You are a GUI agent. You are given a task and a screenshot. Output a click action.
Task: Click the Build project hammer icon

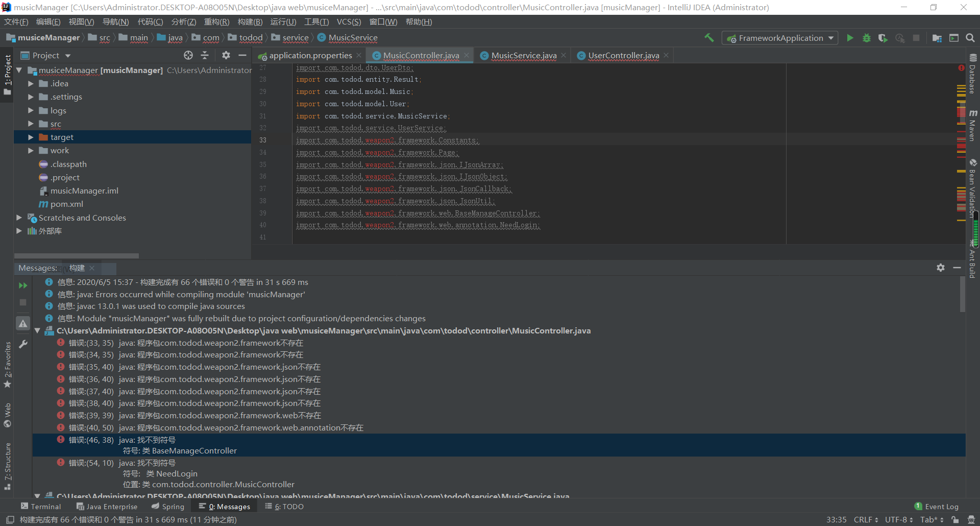709,38
